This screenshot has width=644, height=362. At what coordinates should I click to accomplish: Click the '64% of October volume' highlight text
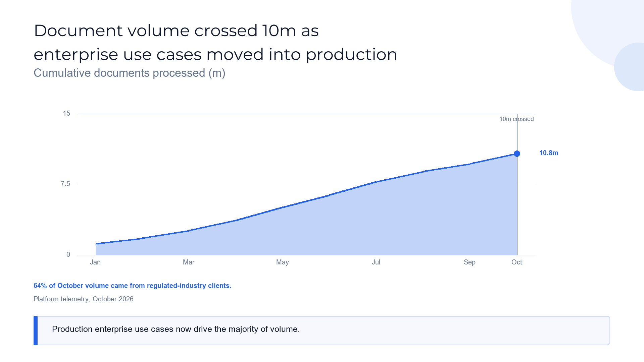pos(133,286)
